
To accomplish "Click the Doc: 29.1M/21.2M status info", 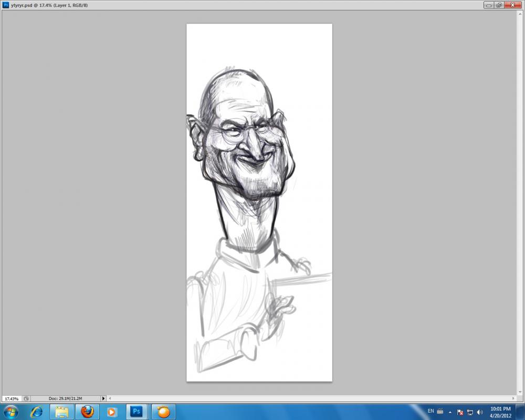I will tap(65, 398).
